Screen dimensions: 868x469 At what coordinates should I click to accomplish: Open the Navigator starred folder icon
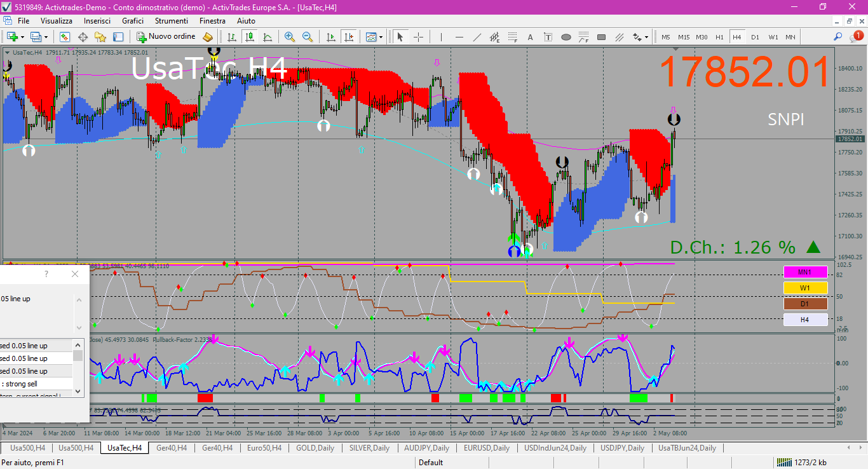click(100, 37)
